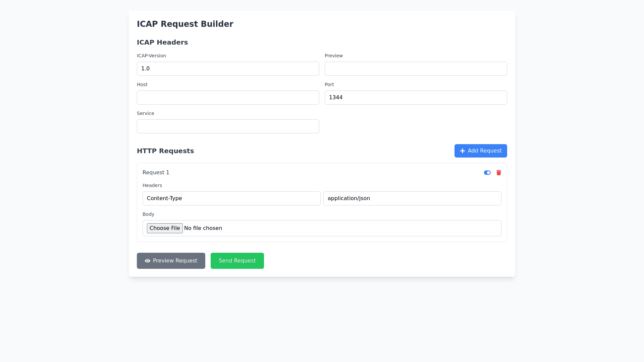Edit the Content-Type header name field

(x=231, y=198)
